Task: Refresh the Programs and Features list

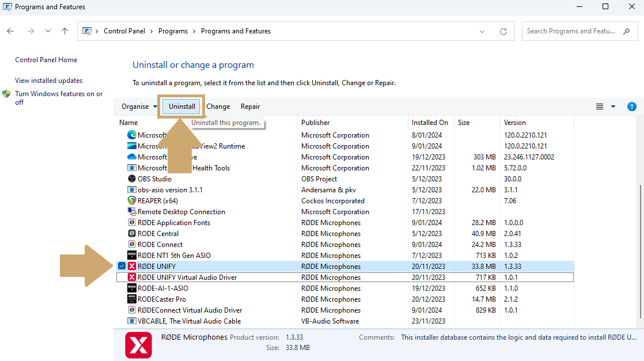Action: (503, 31)
